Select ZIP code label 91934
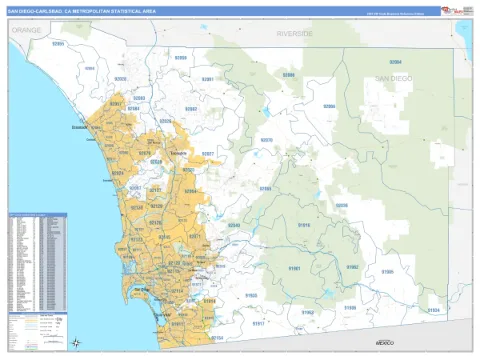This screenshot has width=480, height=360. [x=434, y=310]
